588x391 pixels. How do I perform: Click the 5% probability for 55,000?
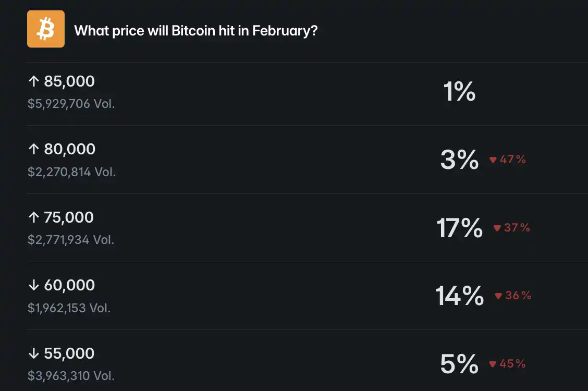coord(459,364)
